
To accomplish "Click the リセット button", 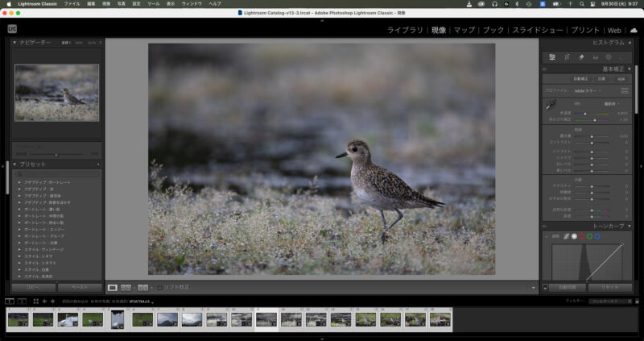I will coord(609,287).
